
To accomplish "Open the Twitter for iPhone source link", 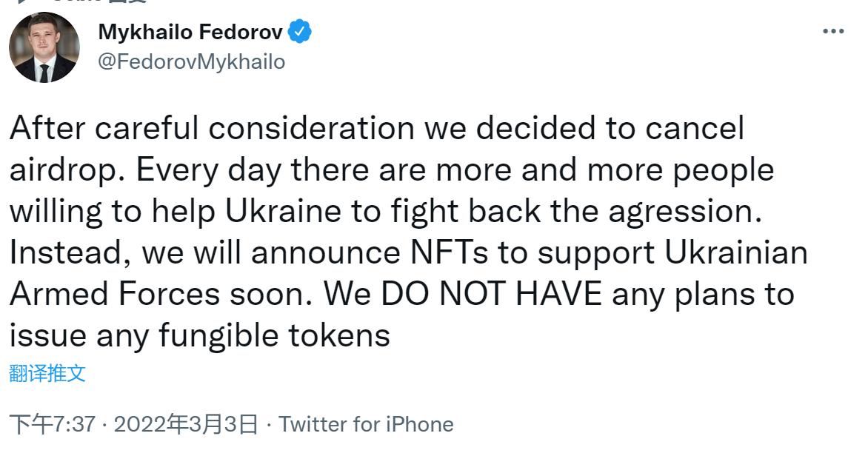I will 366,424.
